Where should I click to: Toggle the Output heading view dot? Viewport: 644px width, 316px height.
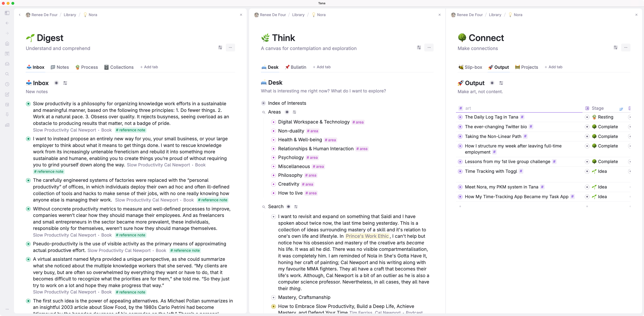[492, 83]
